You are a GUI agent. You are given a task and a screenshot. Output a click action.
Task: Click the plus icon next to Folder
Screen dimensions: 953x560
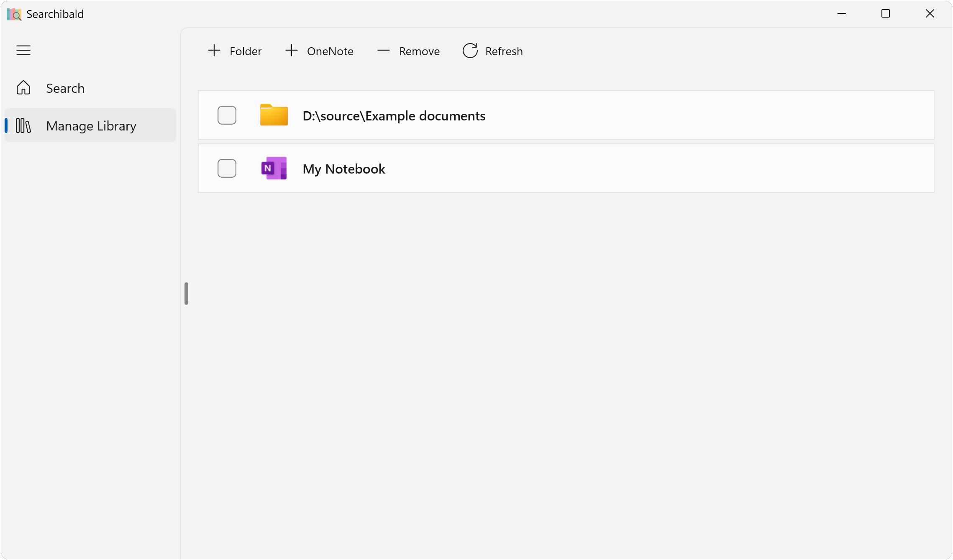(214, 50)
